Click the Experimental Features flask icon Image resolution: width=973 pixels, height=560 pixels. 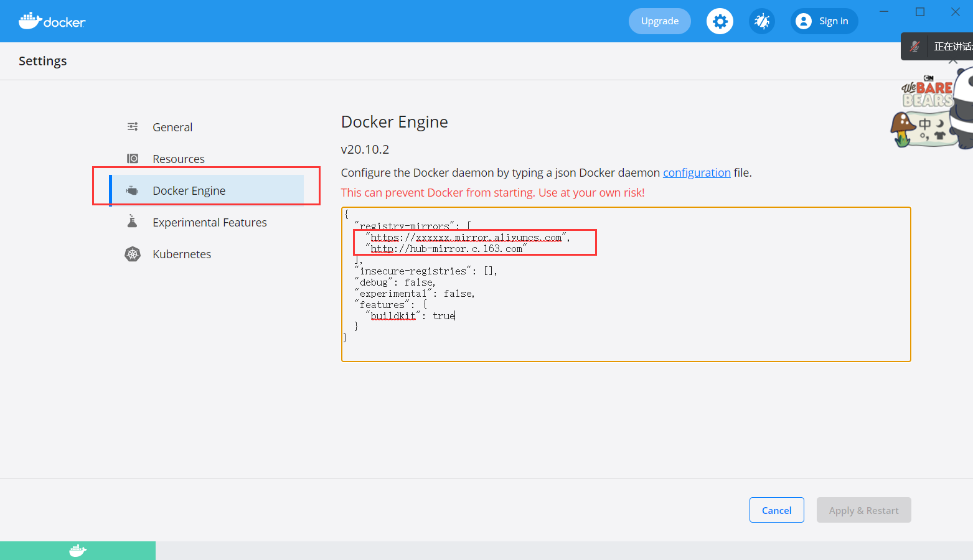click(x=132, y=222)
